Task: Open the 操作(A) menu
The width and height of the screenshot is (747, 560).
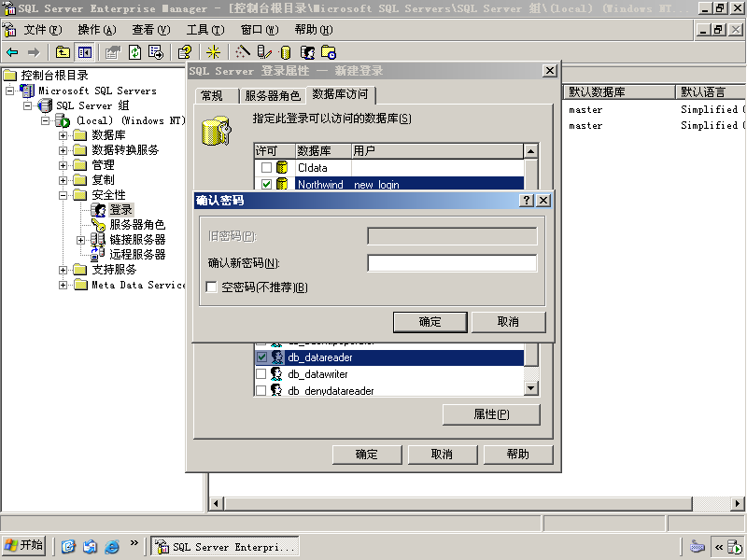Action: click(97, 30)
